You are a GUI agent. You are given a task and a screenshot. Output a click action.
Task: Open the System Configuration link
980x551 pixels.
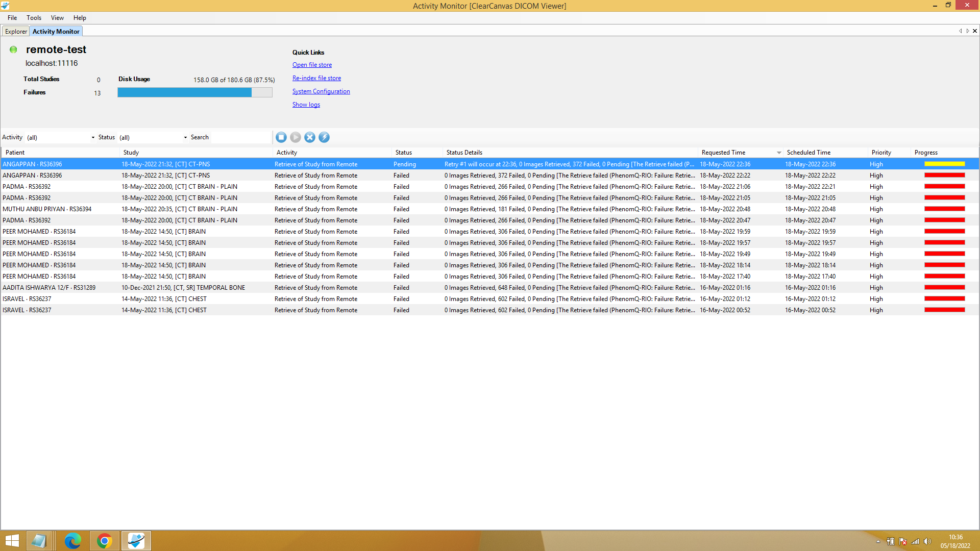point(321,91)
